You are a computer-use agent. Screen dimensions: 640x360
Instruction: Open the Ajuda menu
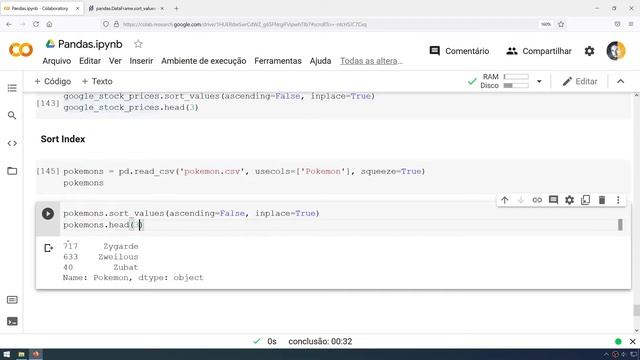[320, 61]
